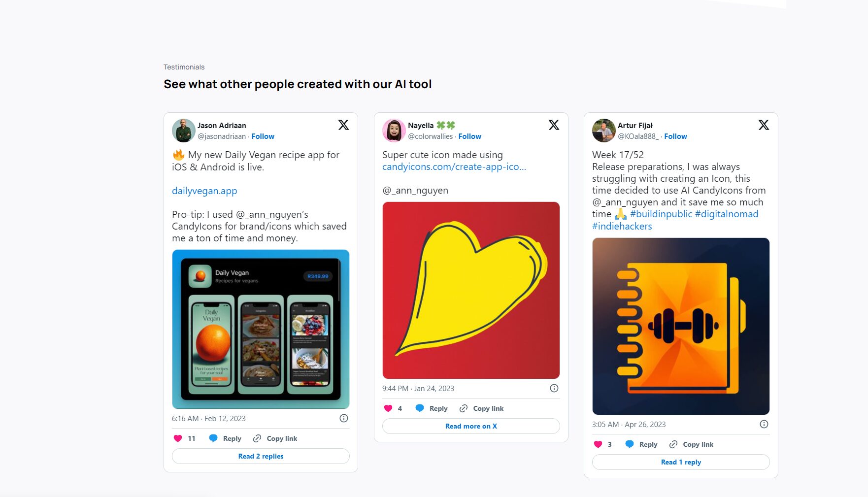Click Nayella's memoji profile avatar

pyautogui.click(x=394, y=131)
